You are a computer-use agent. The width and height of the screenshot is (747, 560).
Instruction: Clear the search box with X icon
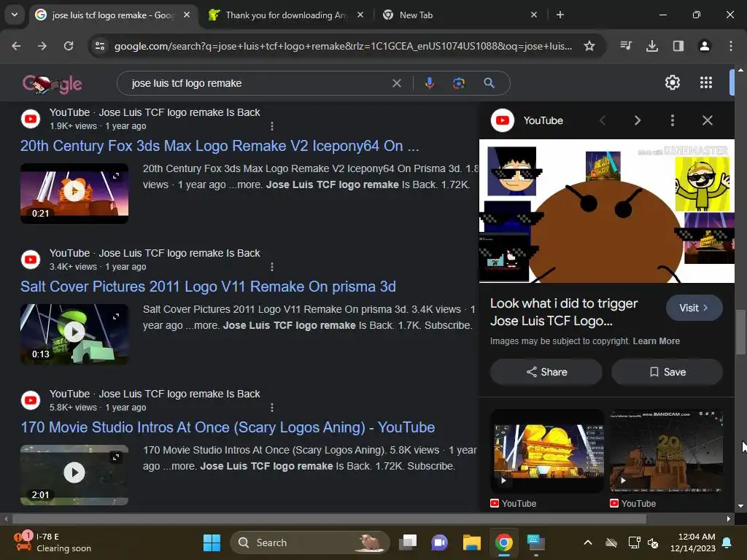tap(396, 83)
